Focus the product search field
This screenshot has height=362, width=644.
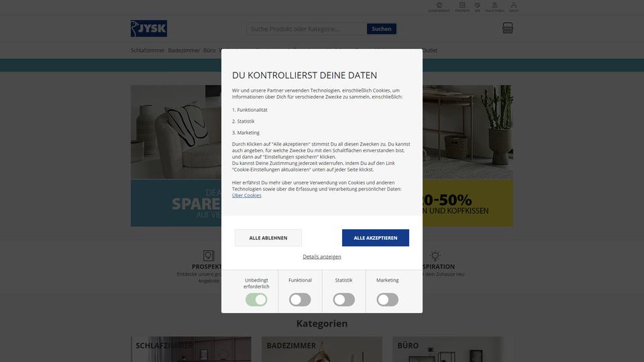307,29
